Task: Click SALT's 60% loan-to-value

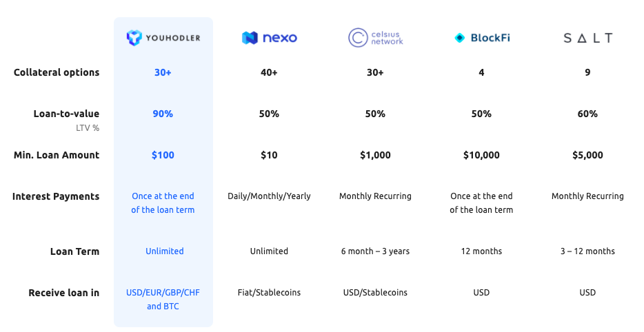Action: [587, 114]
